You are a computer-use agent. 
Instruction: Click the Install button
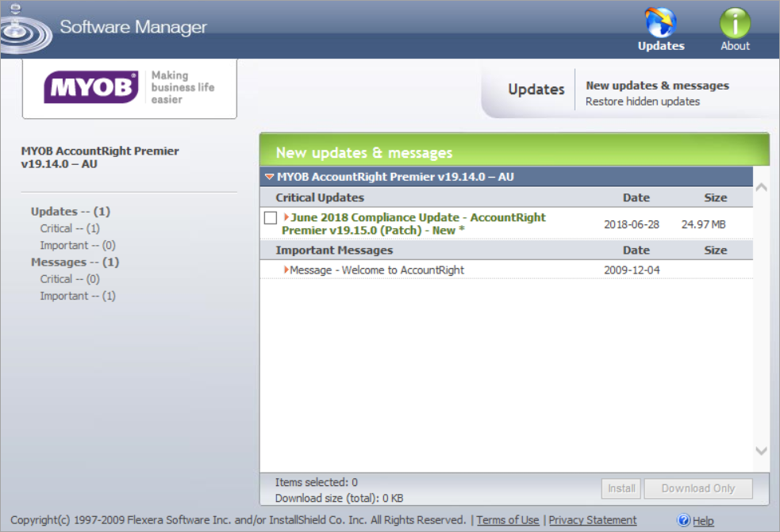point(621,488)
